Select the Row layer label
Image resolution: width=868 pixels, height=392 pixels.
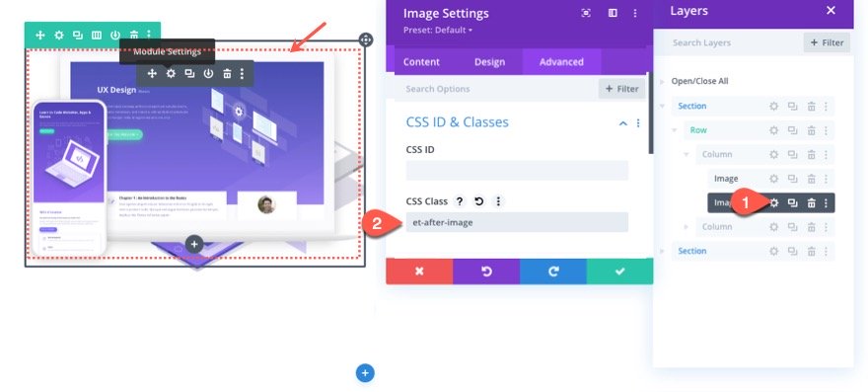click(698, 130)
